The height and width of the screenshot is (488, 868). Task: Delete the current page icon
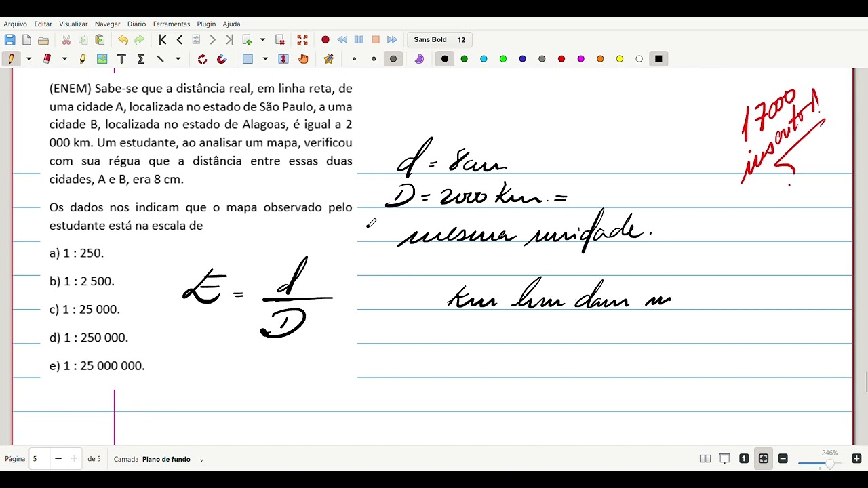[x=279, y=40]
